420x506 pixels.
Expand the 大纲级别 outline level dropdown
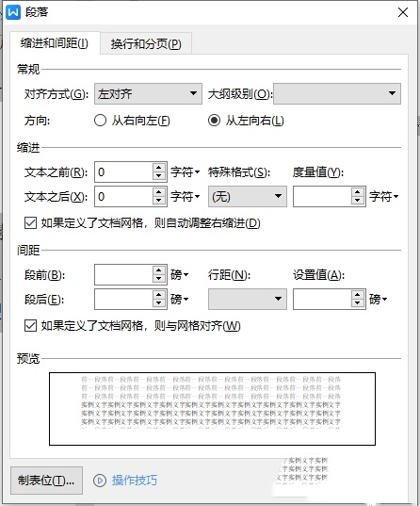tap(337, 93)
